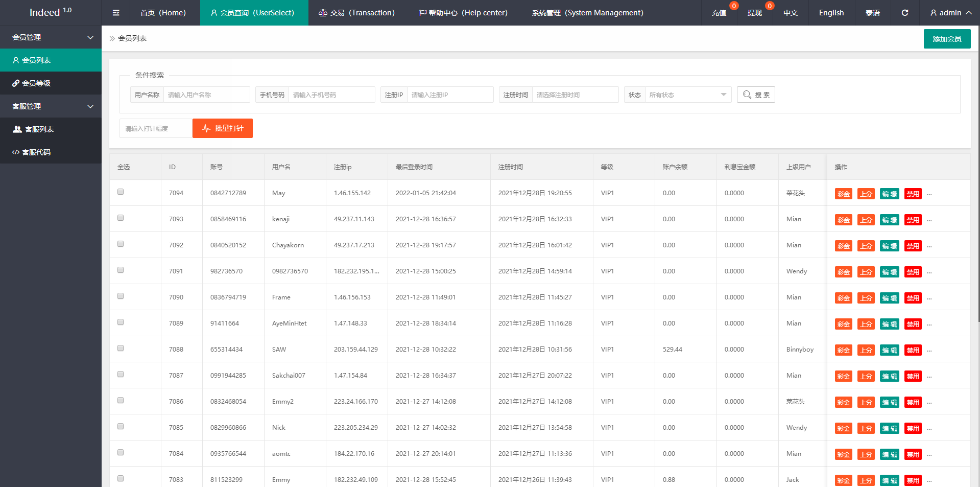This screenshot has width=980, height=487.
Task: Click the 提现 withdrawal notification item
Action: 755,13
